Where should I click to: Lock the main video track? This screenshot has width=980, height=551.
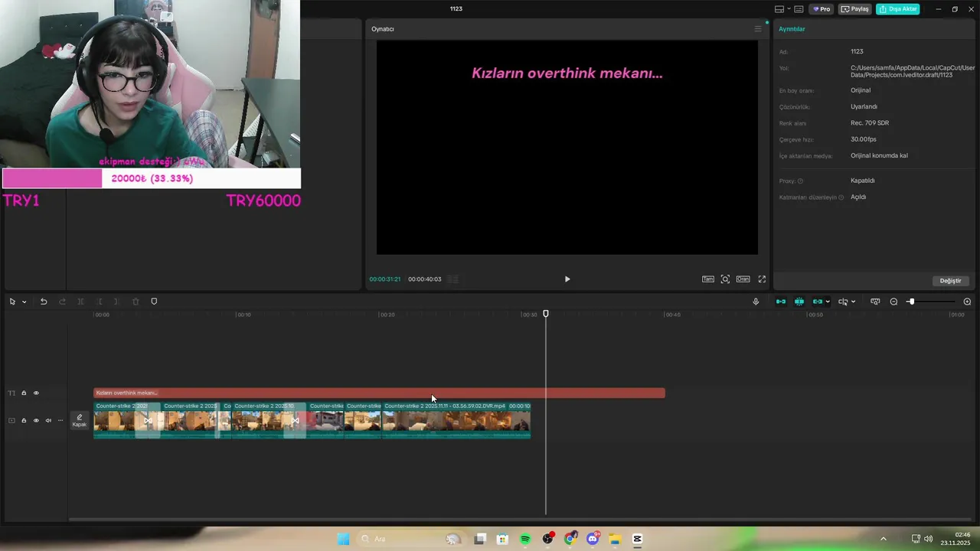[24, 420]
